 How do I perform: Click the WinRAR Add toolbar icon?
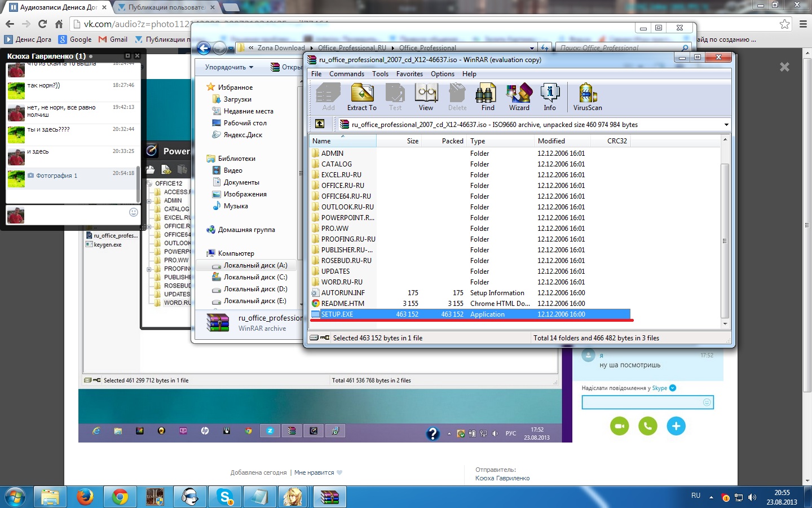point(329,97)
